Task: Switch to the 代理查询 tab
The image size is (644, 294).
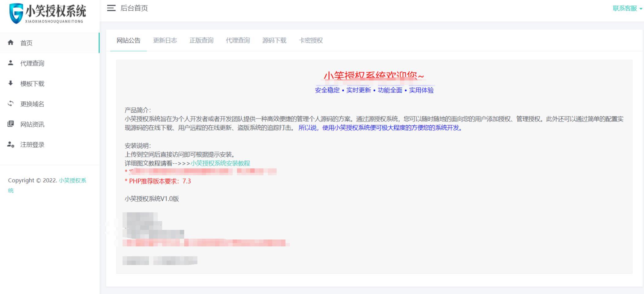Action: pos(238,40)
